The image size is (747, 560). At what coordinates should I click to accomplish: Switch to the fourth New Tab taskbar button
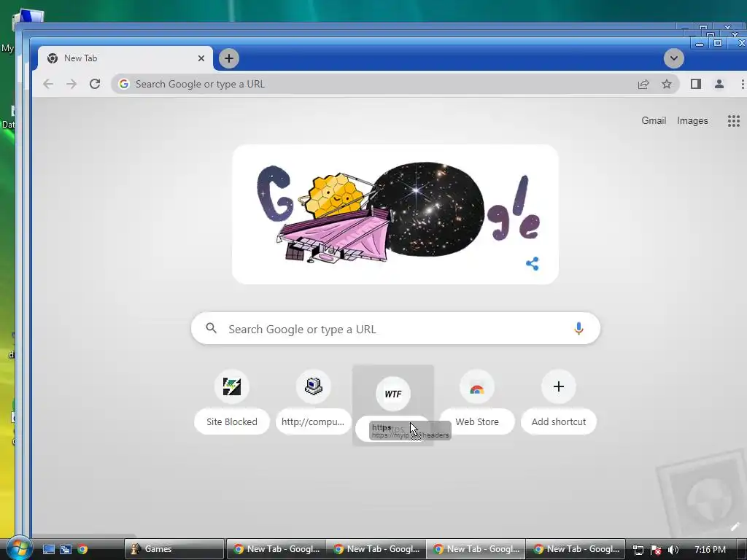[x=576, y=549]
